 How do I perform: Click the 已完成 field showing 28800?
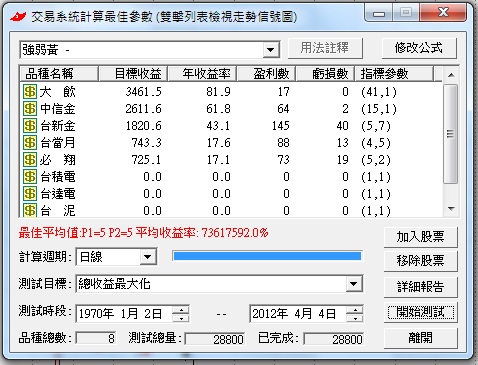[333, 339]
